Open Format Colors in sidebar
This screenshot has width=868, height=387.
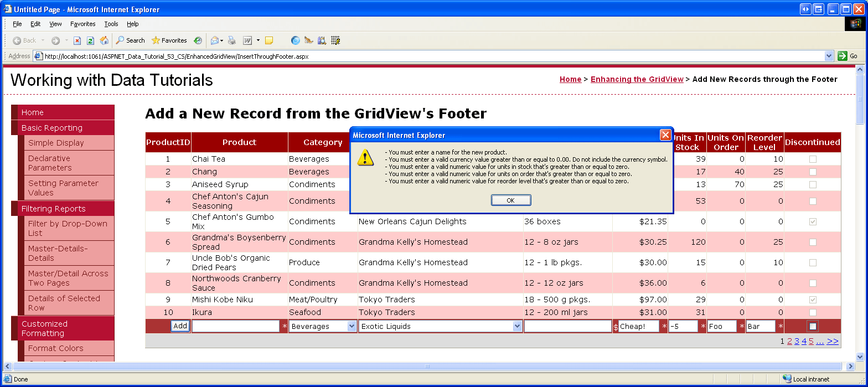click(55, 348)
